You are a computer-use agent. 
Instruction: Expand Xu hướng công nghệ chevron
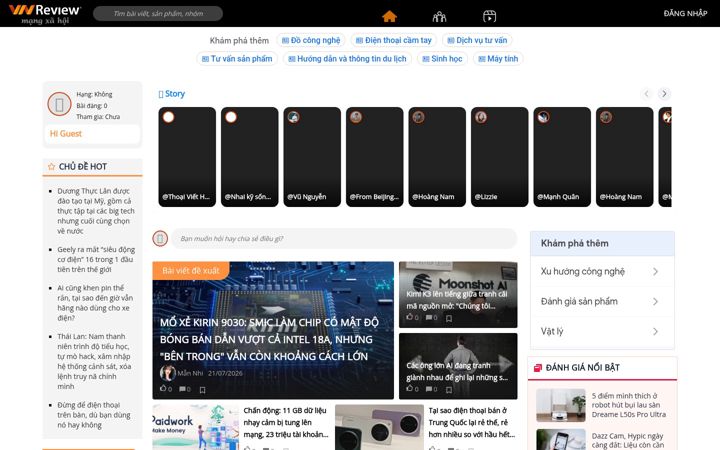point(655,272)
